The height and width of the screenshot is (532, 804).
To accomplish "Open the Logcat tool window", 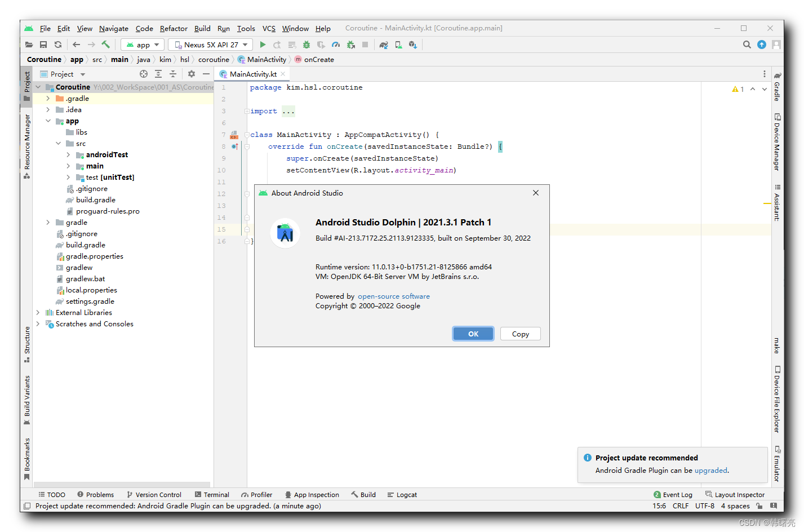I will tap(402, 494).
